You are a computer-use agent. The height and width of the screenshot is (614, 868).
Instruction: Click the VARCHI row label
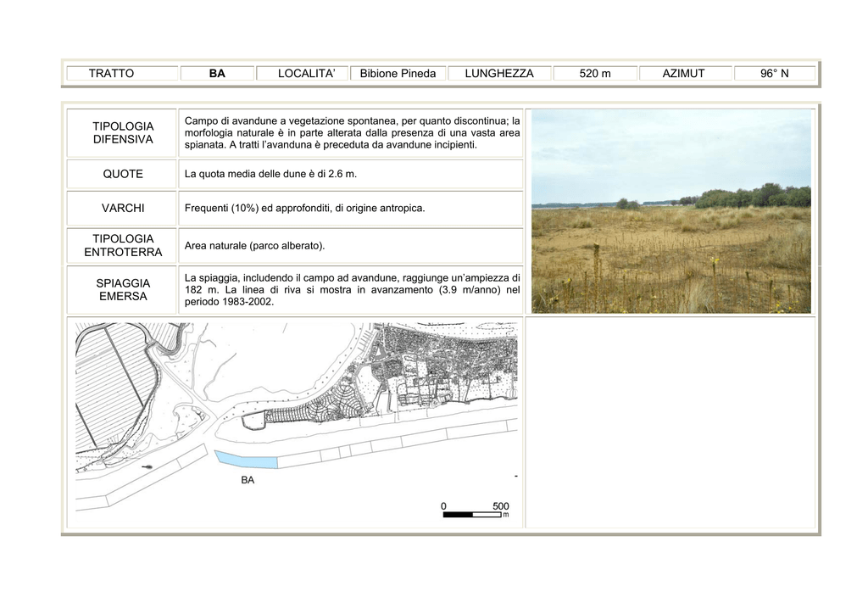pos(122,208)
